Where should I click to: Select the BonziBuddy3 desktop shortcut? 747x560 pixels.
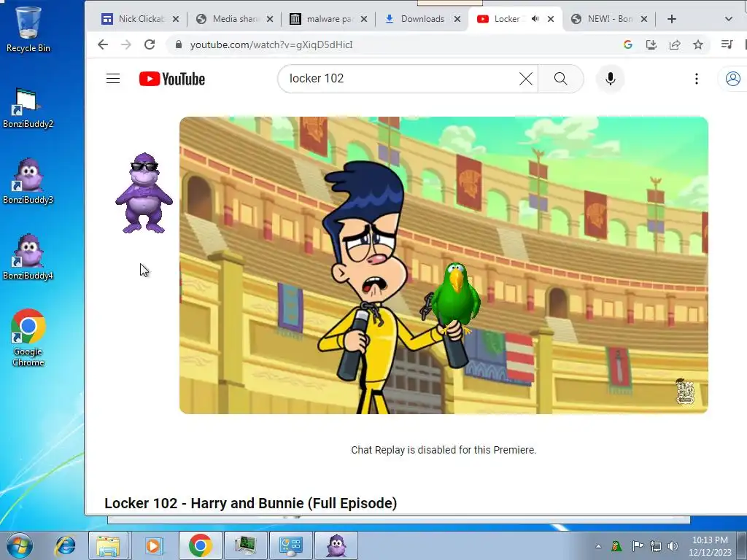point(28,182)
